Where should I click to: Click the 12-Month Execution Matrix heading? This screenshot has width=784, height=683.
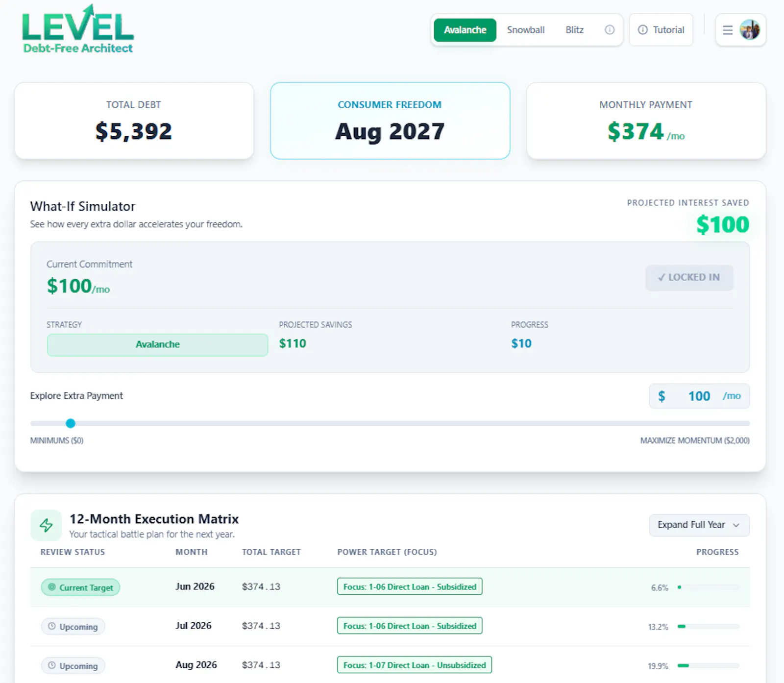pyautogui.click(x=154, y=519)
